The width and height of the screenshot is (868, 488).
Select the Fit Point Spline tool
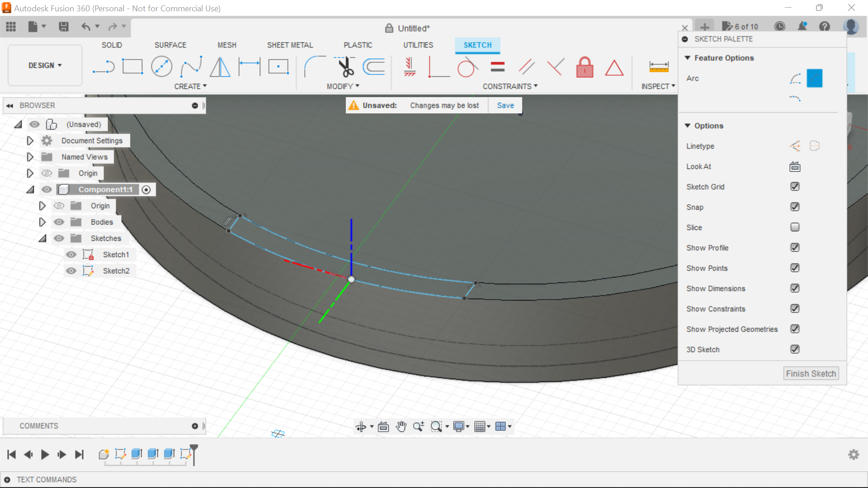pos(190,66)
